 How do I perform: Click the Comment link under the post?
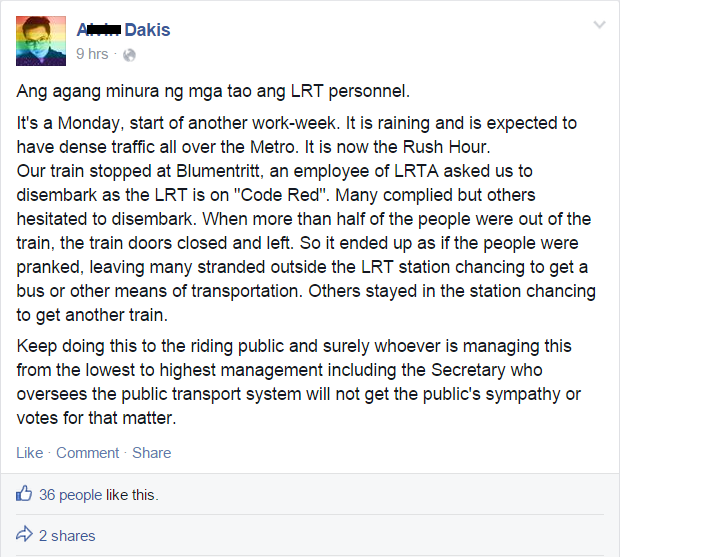tap(87, 453)
